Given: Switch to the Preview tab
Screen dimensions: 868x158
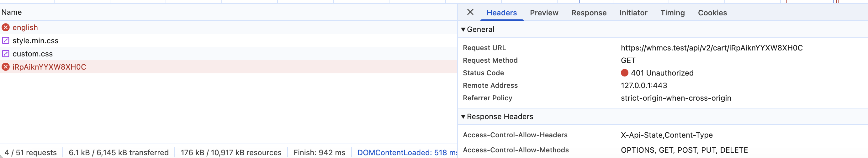Looking at the screenshot, I should pyautogui.click(x=544, y=13).
